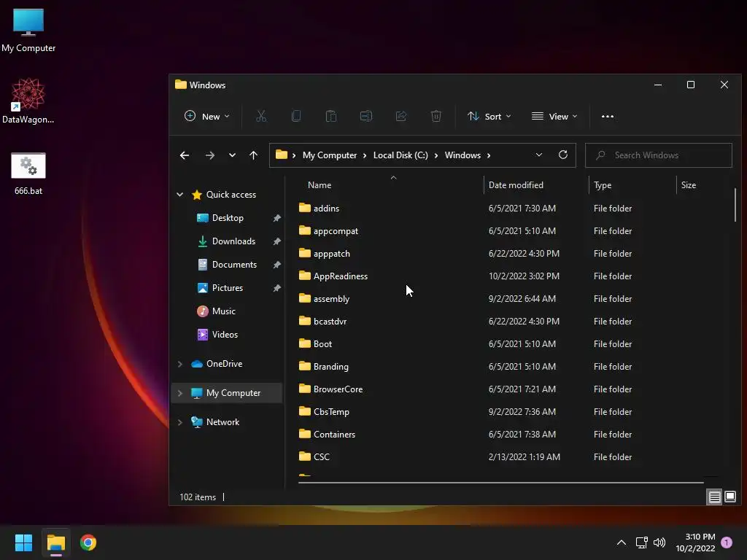The height and width of the screenshot is (560, 747).
Task: Open Documents in Quick access
Action: click(234, 265)
